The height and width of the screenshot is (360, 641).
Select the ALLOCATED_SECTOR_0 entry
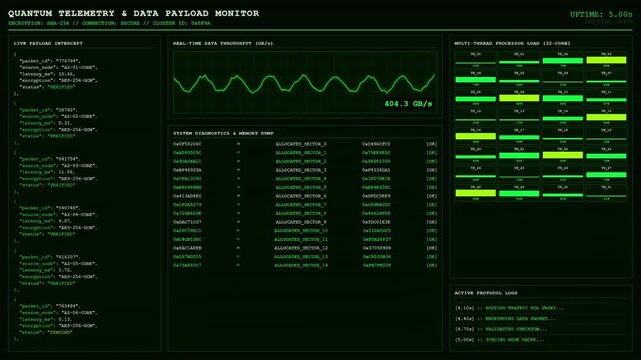[301, 144]
